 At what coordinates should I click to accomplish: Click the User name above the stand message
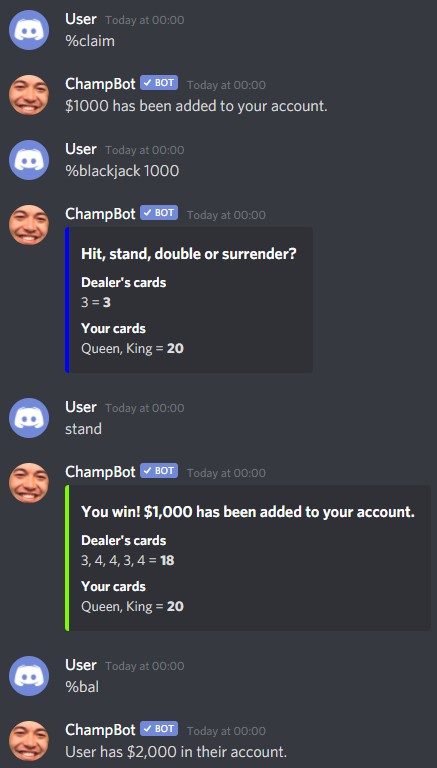click(x=81, y=407)
